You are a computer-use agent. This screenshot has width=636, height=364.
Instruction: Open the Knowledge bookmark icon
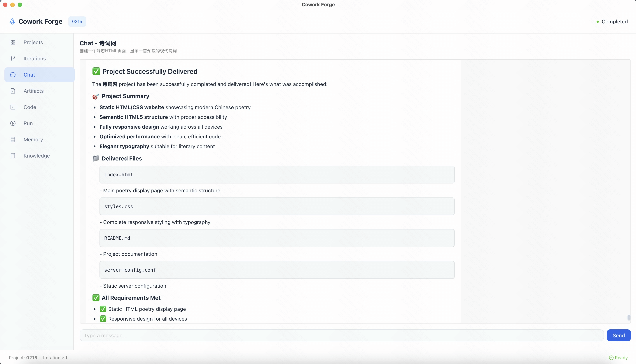[13, 156]
